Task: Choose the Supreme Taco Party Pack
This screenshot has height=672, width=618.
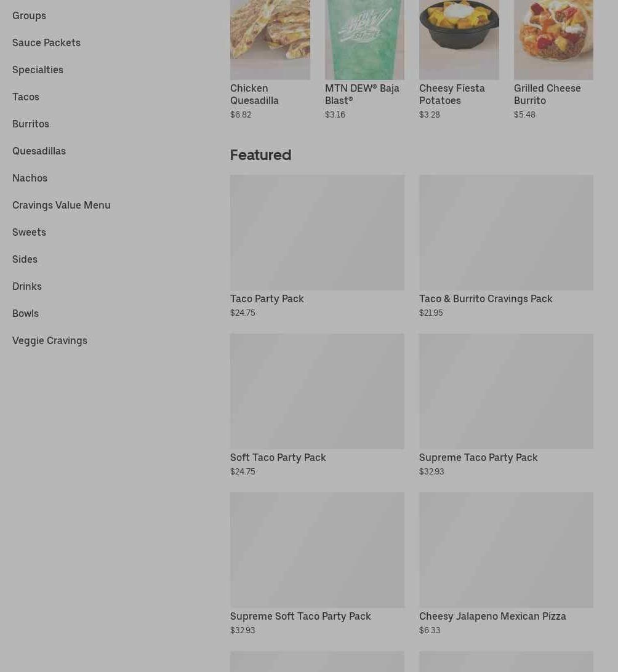Action: [x=506, y=405]
